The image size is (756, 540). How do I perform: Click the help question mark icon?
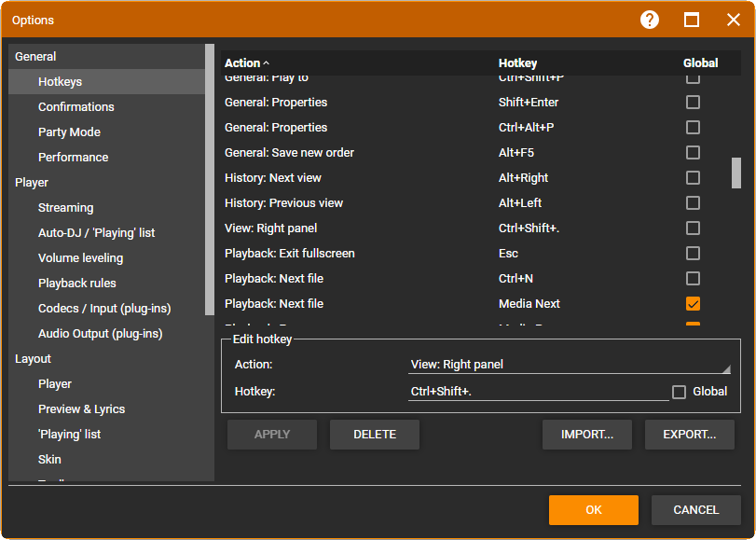(x=650, y=20)
